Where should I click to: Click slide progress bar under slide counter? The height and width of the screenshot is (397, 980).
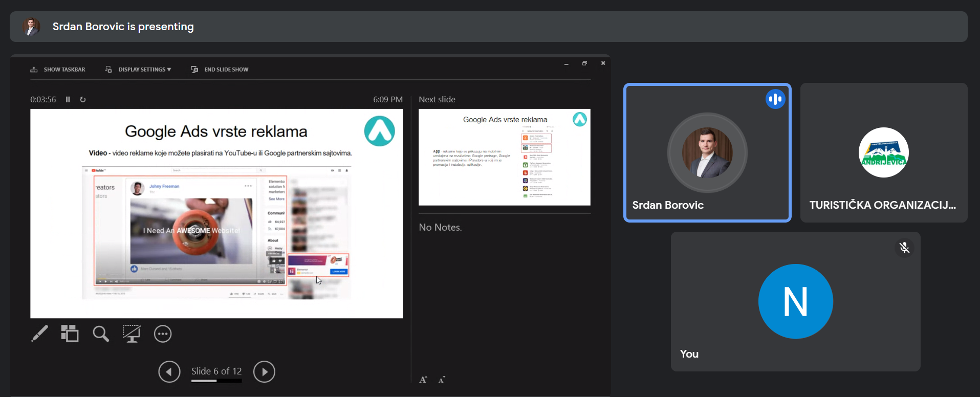coord(216,381)
